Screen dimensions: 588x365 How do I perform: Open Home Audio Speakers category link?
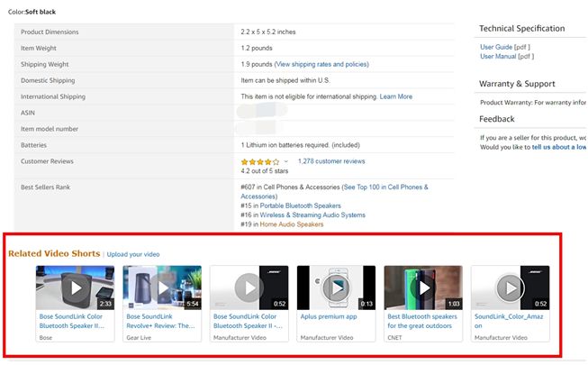tap(292, 224)
